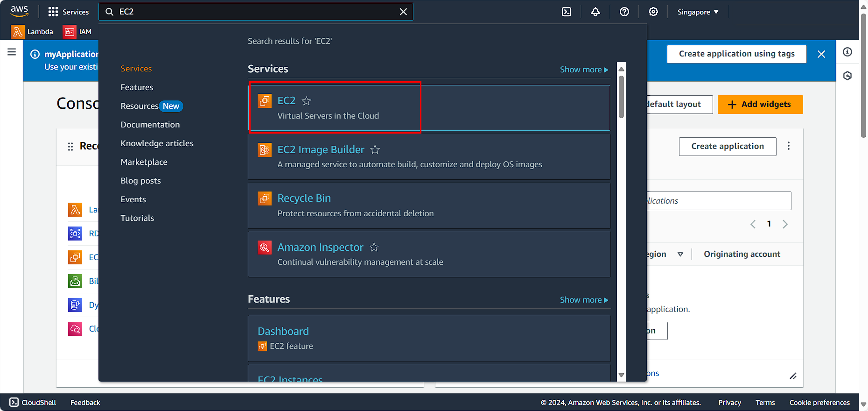Open CloudShell icon in top navigation bar
The image size is (868, 411).
[567, 12]
